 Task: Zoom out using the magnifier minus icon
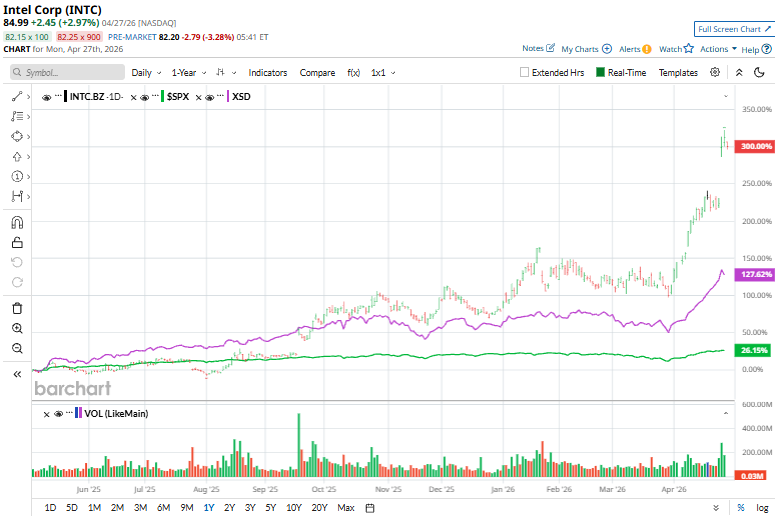pyautogui.click(x=17, y=348)
